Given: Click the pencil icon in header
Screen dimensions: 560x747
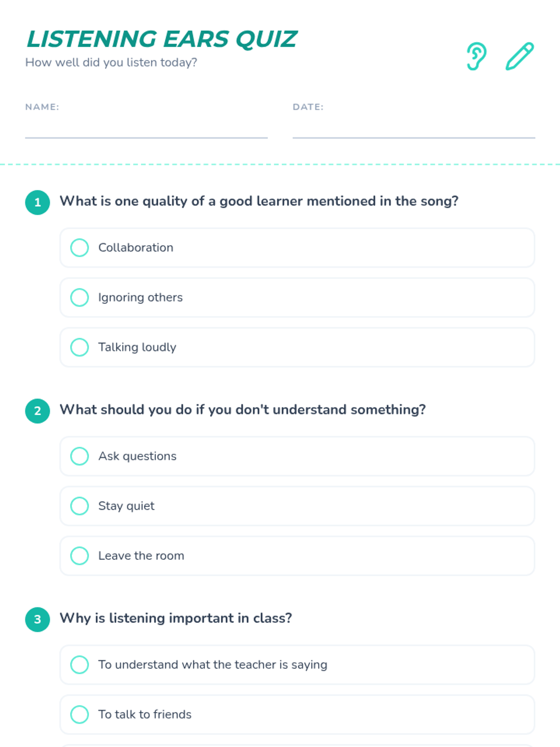Looking at the screenshot, I should click(x=520, y=56).
